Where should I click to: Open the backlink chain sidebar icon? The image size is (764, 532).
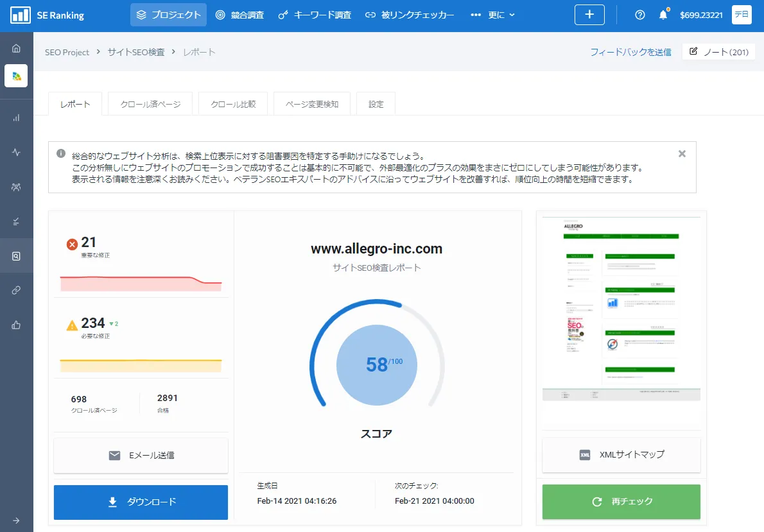pyautogui.click(x=16, y=290)
